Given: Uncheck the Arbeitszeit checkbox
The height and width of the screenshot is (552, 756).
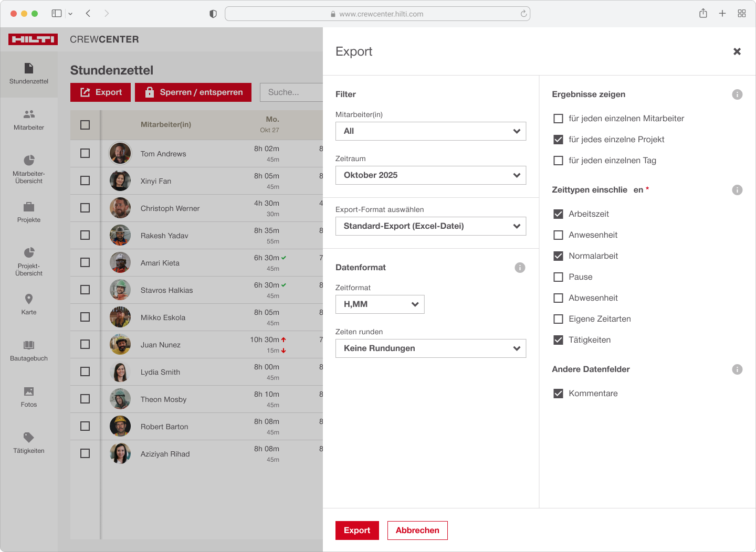Looking at the screenshot, I should [x=558, y=214].
